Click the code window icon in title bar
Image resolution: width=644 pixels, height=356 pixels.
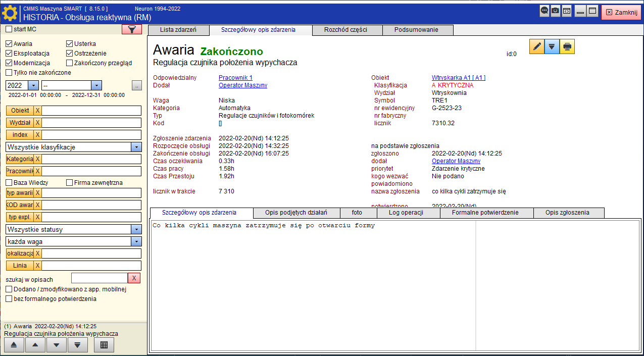[x=567, y=11]
